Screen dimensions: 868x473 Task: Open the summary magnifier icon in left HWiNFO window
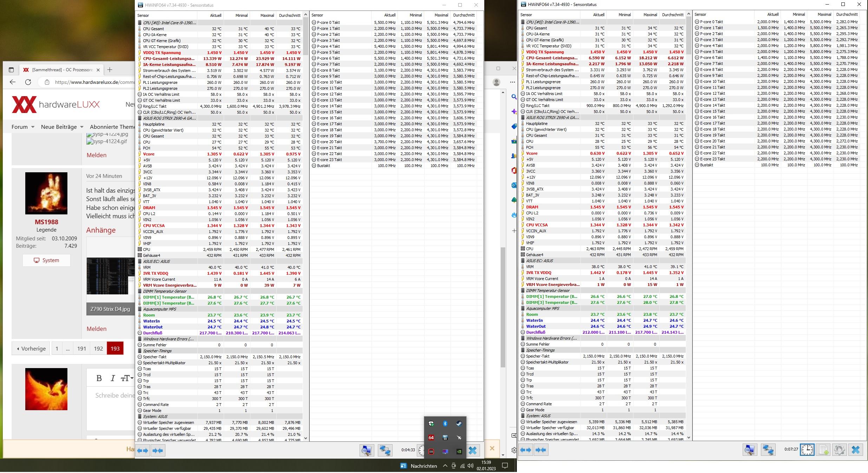367,450
